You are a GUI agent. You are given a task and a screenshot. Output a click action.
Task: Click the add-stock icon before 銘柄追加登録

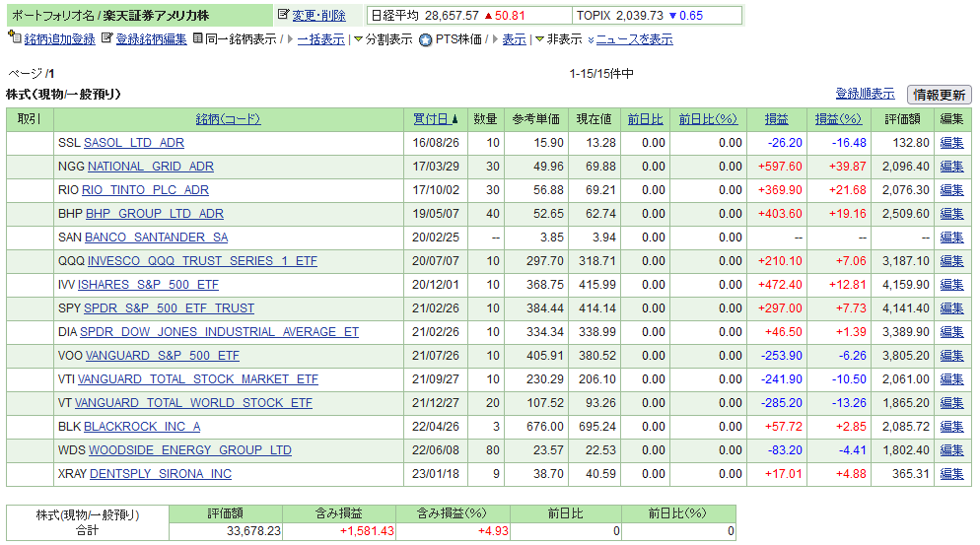[15, 37]
